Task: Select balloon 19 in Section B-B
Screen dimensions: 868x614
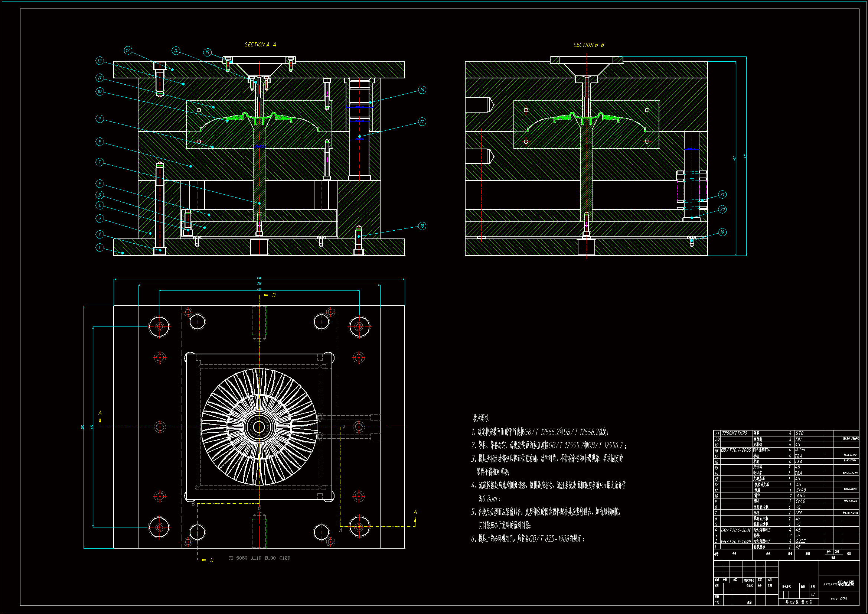Action: pos(722,232)
